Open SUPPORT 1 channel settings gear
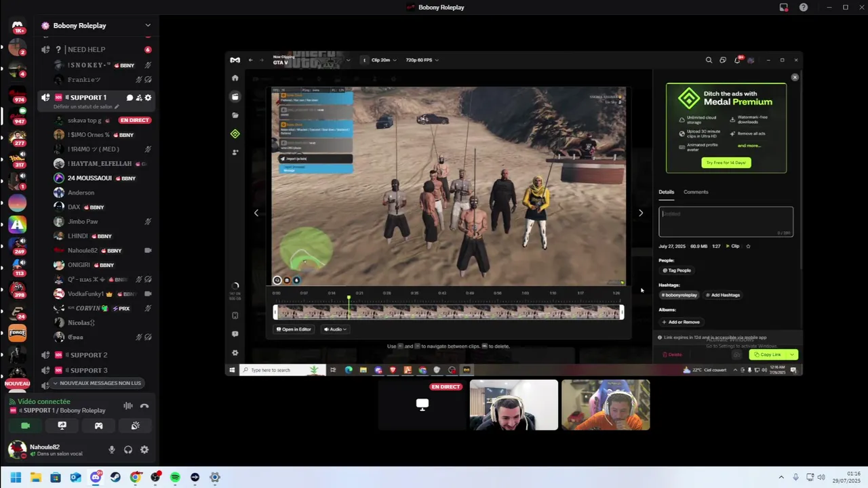This screenshot has width=868, height=488. click(148, 98)
